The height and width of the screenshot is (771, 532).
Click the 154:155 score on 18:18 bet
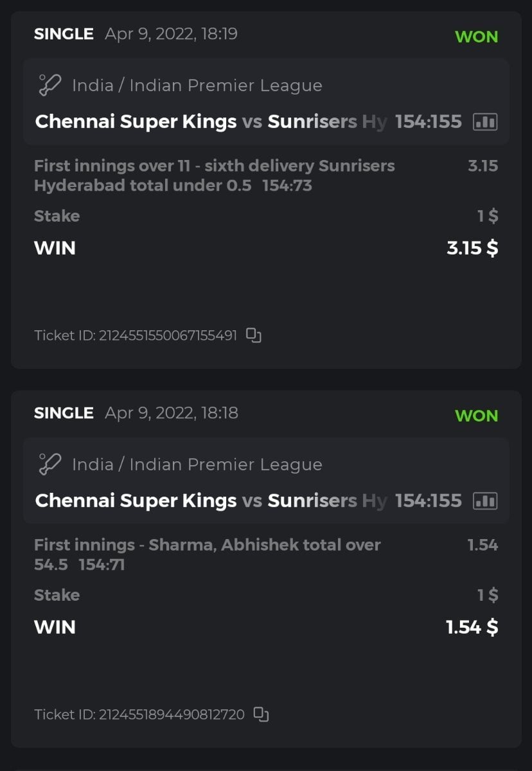[428, 501]
